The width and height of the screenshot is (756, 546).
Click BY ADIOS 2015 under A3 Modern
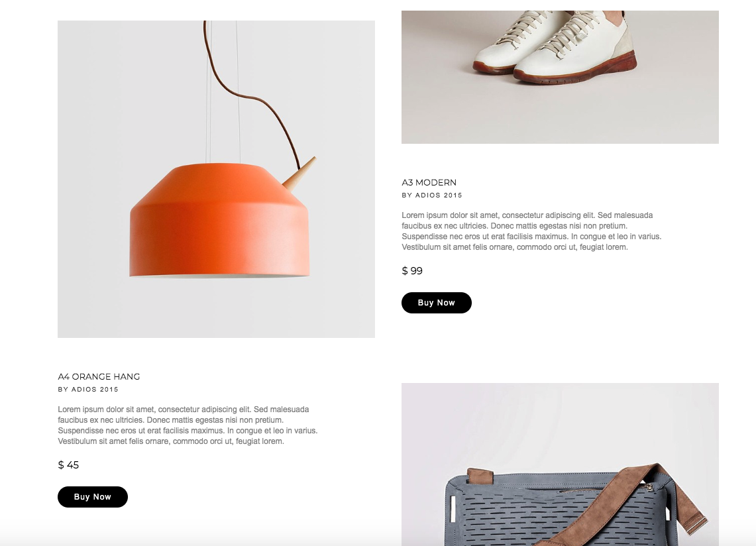click(432, 195)
